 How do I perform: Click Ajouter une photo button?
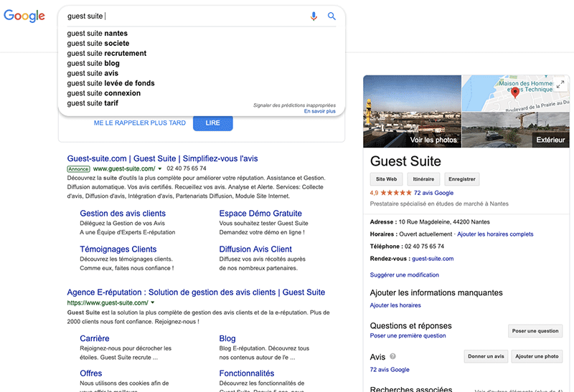point(537,356)
